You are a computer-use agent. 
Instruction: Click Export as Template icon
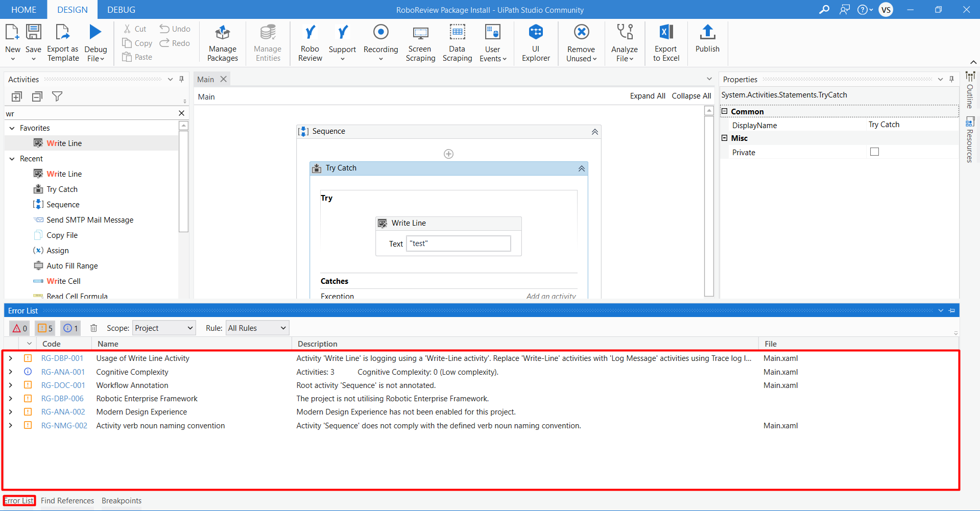(x=62, y=32)
